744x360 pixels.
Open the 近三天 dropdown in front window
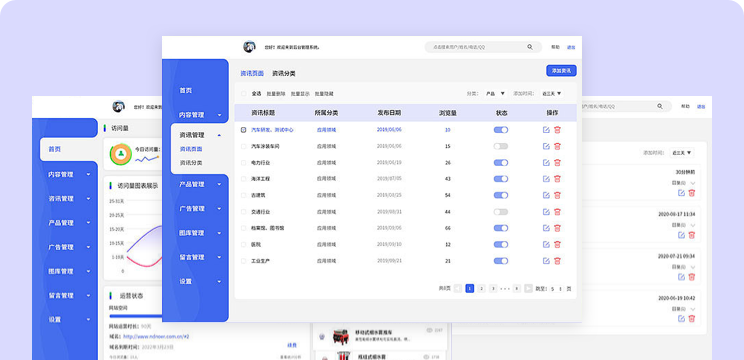(552, 93)
